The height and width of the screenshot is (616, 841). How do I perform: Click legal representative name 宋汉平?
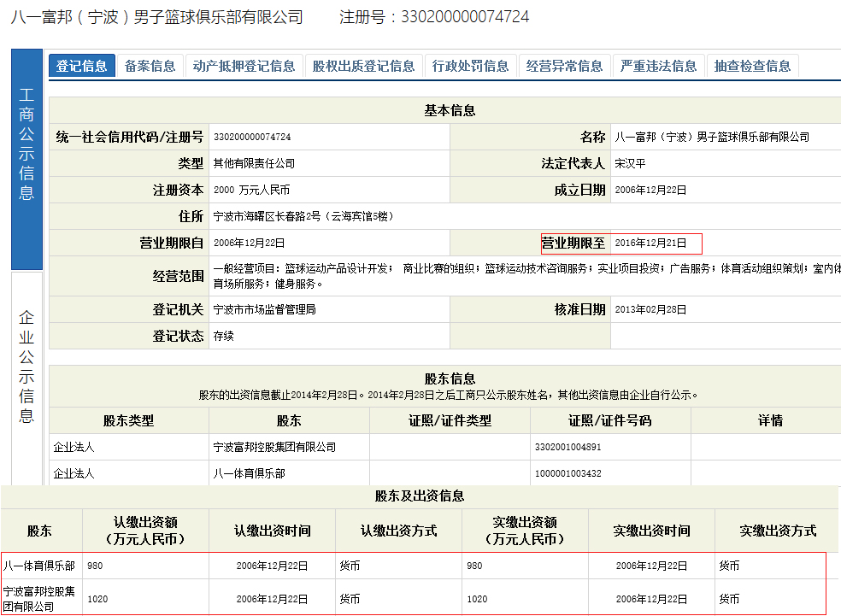point(630,163)
